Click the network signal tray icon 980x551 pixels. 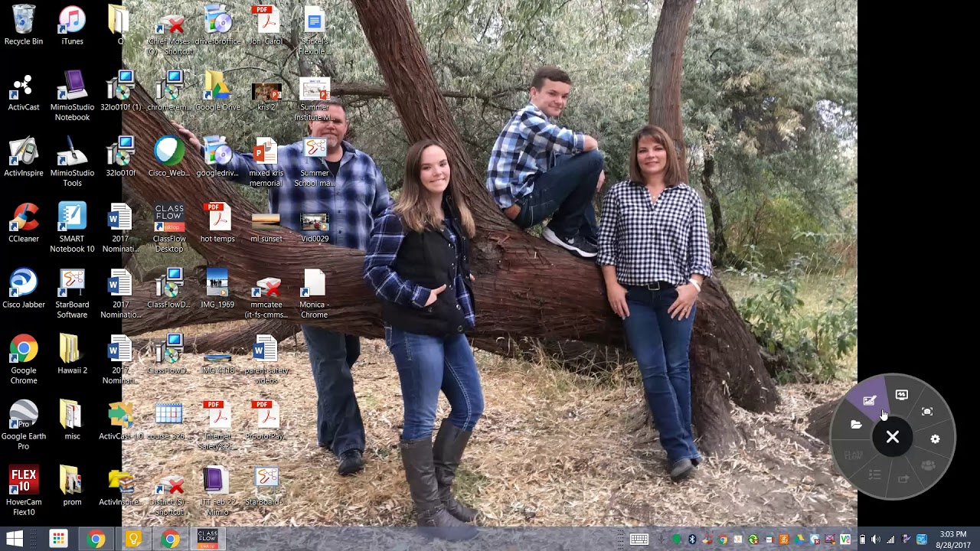[x=890, y=540]
